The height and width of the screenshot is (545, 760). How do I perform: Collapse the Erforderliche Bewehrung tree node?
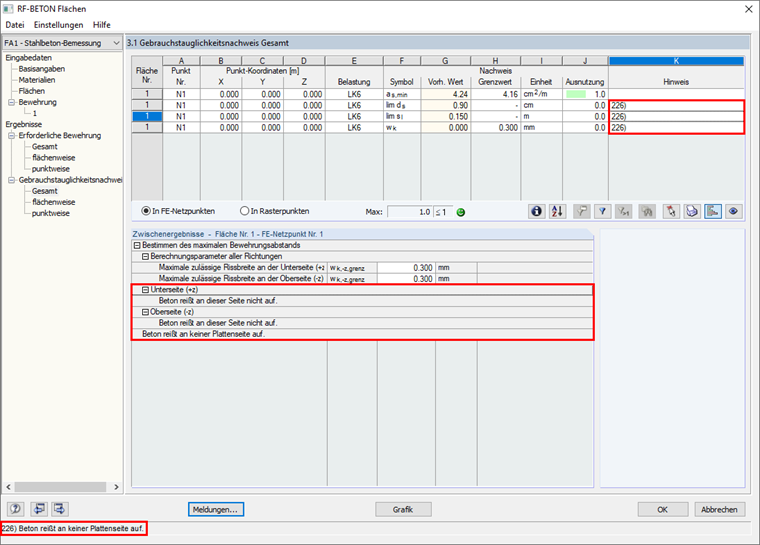coord(11,136)
